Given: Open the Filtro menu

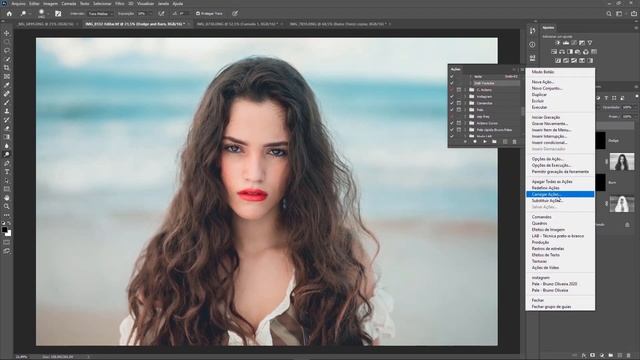Looking at the screenshot, I should pyautogui.click(x=120, y=4).
